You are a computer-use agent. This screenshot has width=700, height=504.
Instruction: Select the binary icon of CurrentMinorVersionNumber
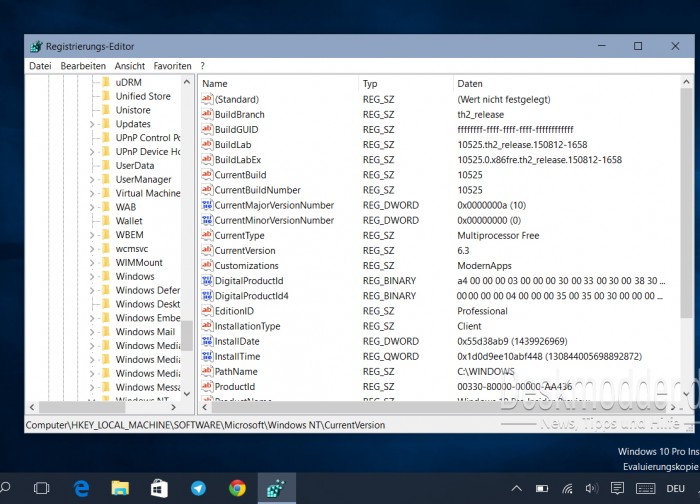click(x=207, y=220)
